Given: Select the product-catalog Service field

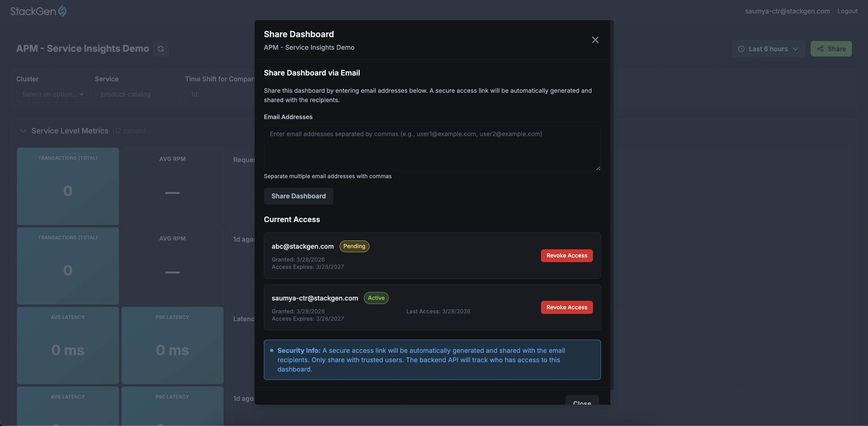Looking at the screenshot, I should click(x=138, y=94).
